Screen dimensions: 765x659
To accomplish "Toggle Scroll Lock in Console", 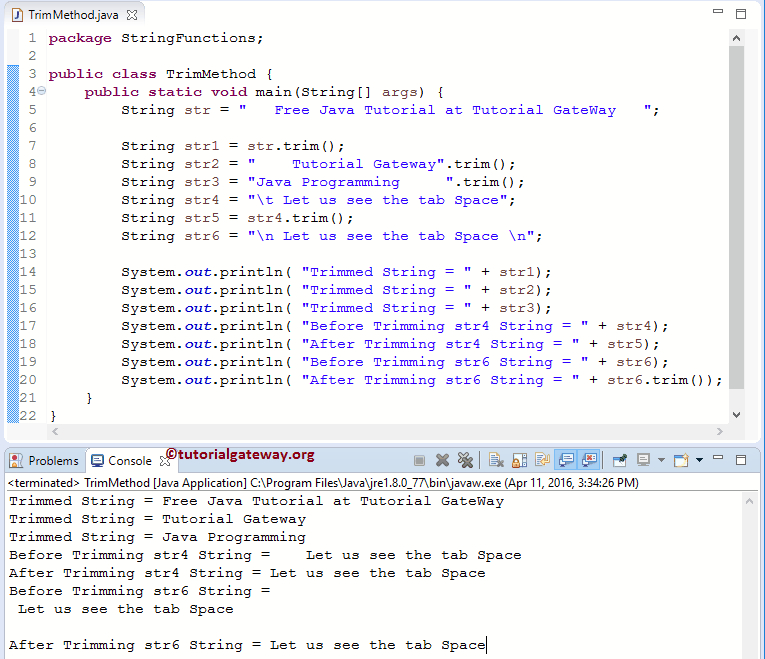I will click(x=519, y=460).
